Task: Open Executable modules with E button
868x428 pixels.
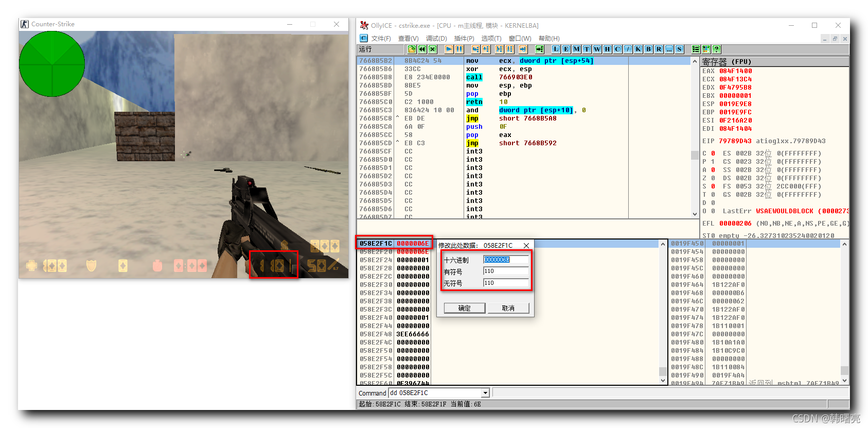Action: click(566, 49)
